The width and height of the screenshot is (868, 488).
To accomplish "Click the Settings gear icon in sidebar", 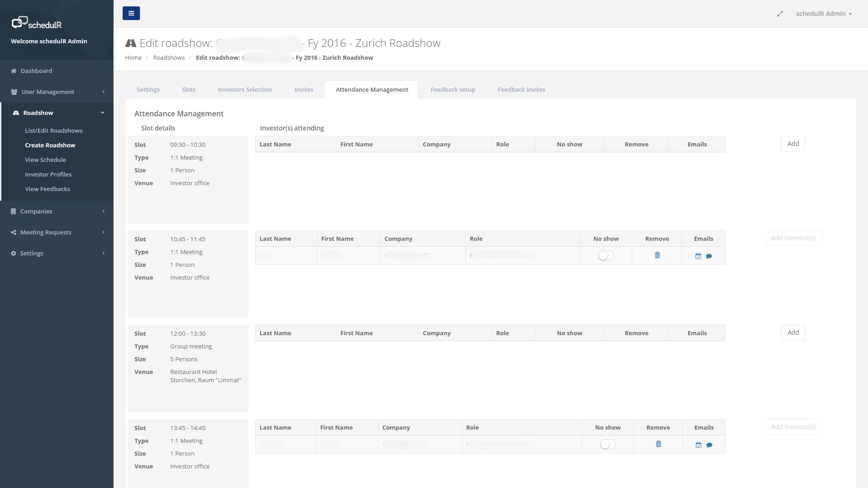I will point(13,253).
